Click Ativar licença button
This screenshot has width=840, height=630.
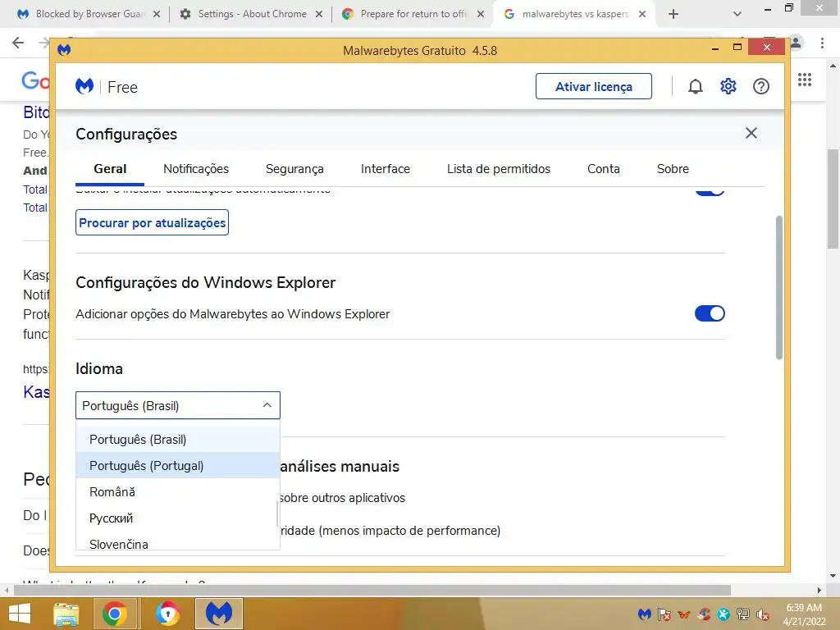tap(594, 86)
